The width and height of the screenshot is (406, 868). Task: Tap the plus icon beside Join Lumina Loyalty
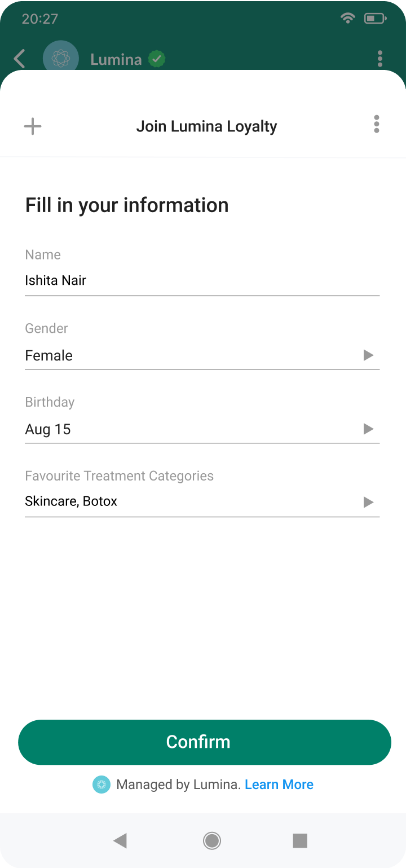click(x=33, y=126)
